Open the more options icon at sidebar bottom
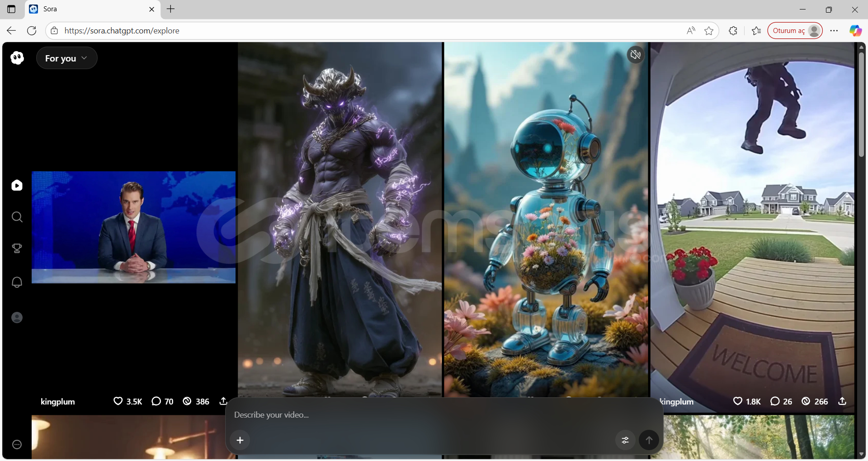The image size is (868, 461). (17, 445)
